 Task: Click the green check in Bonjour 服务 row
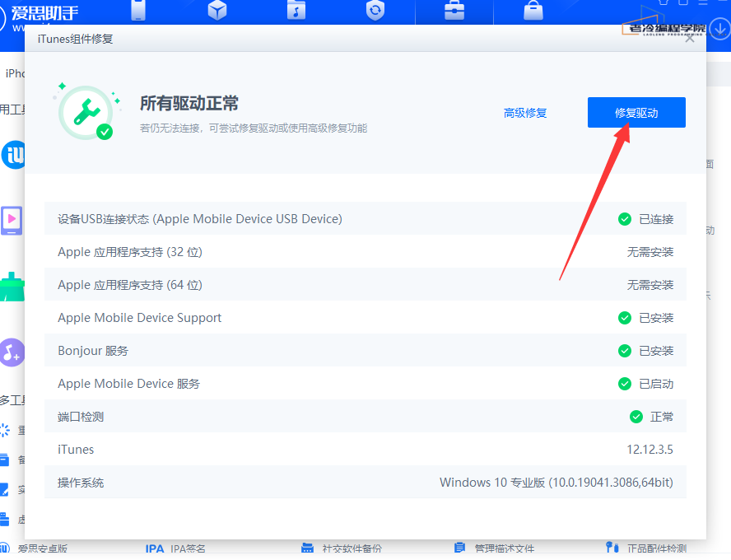(625, 351)
